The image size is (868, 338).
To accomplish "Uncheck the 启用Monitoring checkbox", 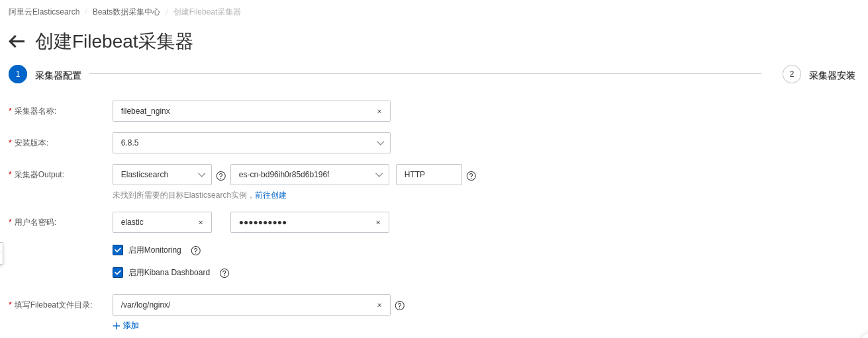I will tap(118, 250).
